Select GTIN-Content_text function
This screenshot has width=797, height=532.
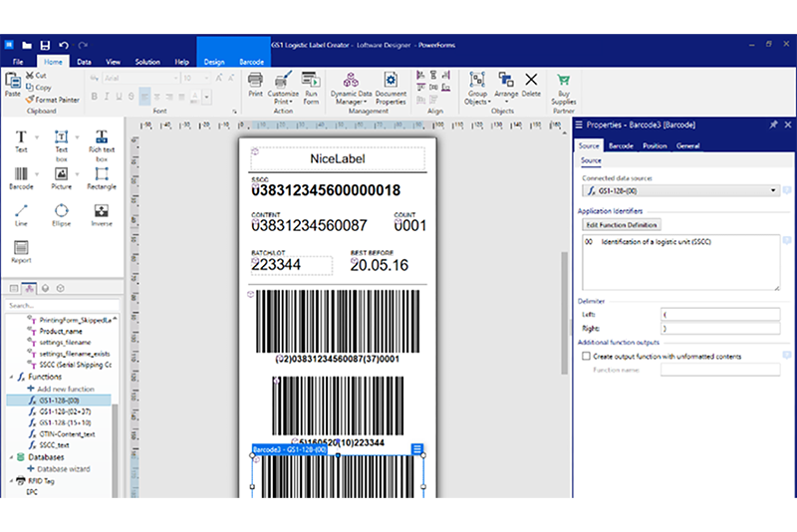67,434
